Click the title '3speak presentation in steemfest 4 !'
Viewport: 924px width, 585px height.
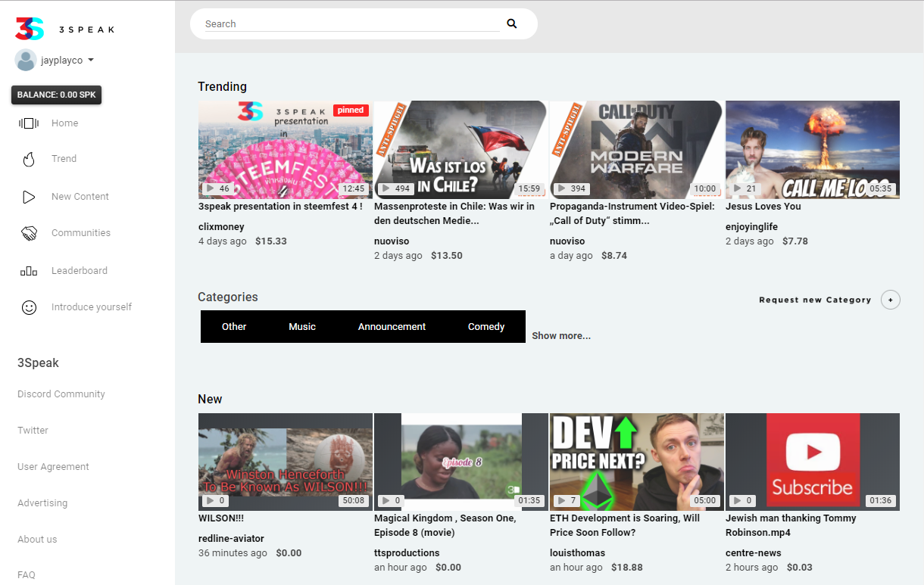280,207
